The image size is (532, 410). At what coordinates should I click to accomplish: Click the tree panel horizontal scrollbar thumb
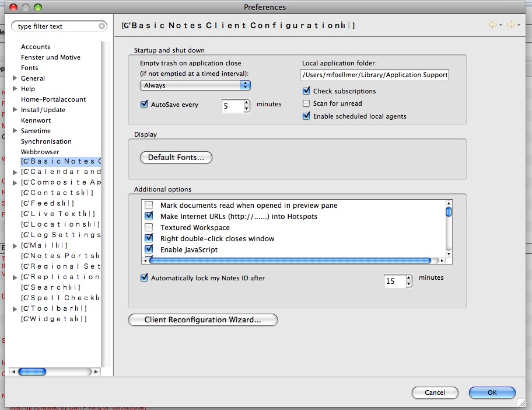tap(32, 371)
